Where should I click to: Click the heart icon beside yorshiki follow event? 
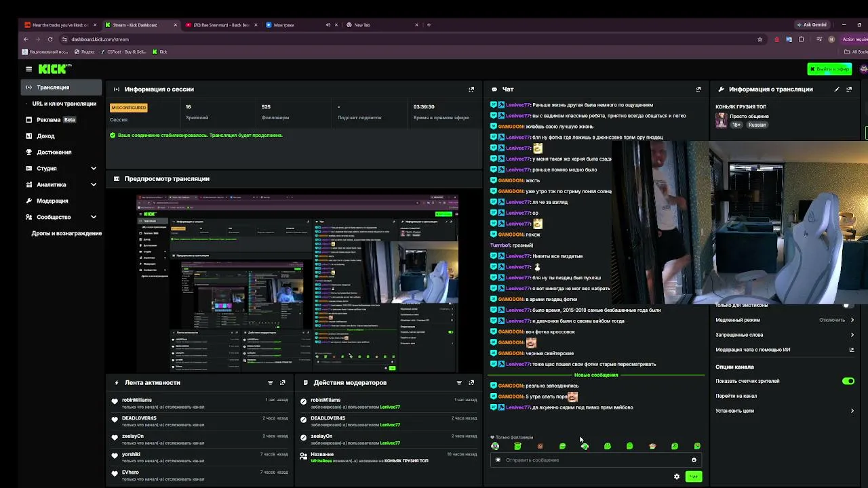pyautogui.click(x=115, y=455)
